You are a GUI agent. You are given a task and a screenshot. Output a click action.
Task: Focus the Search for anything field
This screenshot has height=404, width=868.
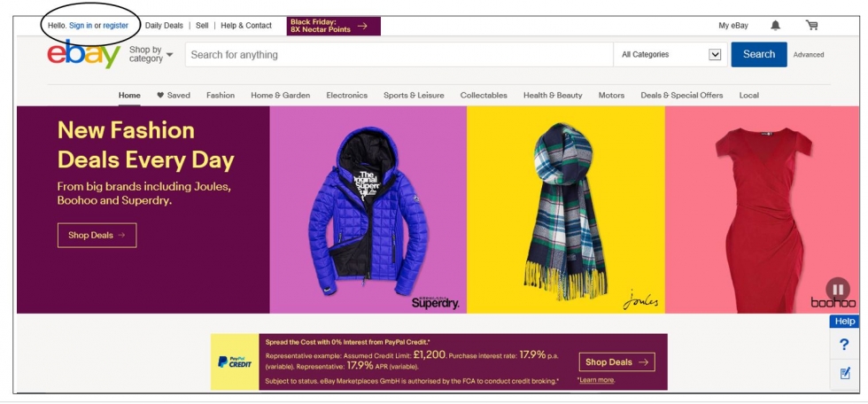click(x=399, y=54)
